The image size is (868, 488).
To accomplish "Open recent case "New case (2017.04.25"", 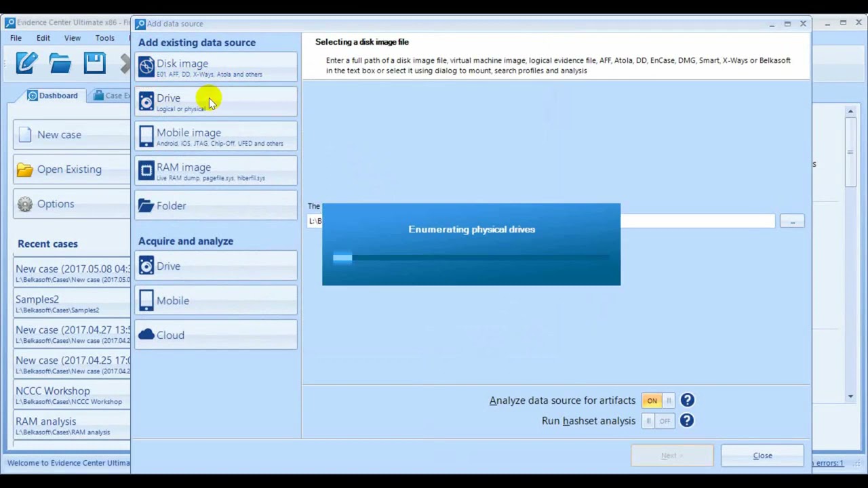I will pos(72,365).
